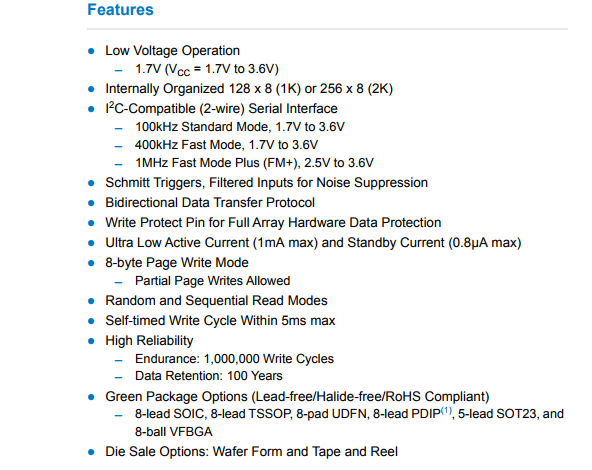The image size is (592, 470).
Task: Click the 100kHz Standard Mode sub-item
Action: [240, 127]
